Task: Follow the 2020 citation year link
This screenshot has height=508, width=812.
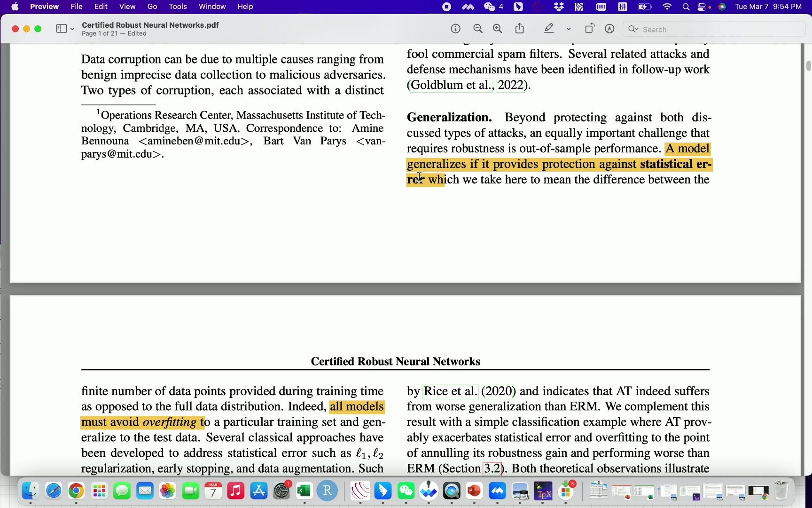Action: click(498, 391)
